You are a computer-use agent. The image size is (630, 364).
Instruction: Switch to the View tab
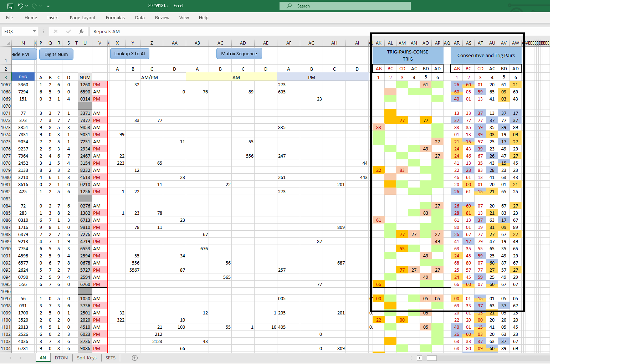click(x=184, y=18)
